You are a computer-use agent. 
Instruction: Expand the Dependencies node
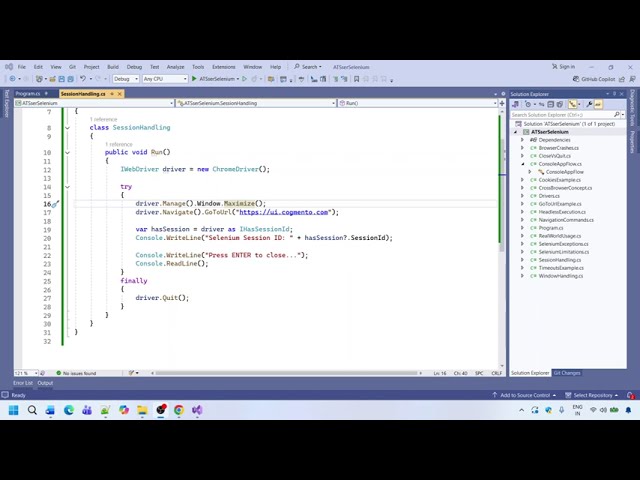(522, 140)
